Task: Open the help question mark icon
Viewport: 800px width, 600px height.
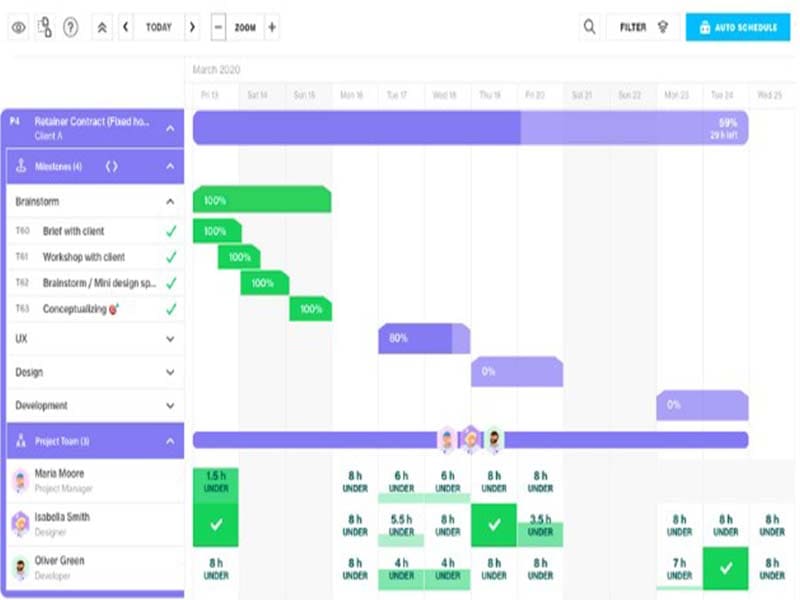Action: coord(68,26)
